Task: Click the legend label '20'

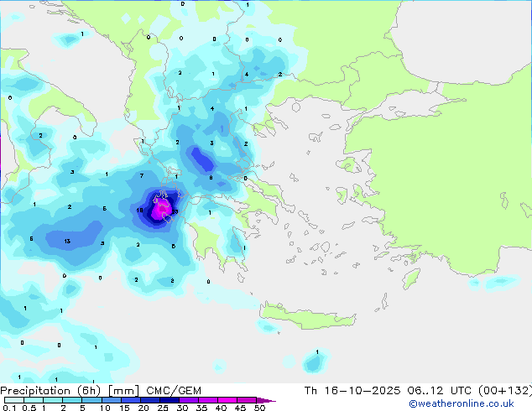Action: pos(143,408)
